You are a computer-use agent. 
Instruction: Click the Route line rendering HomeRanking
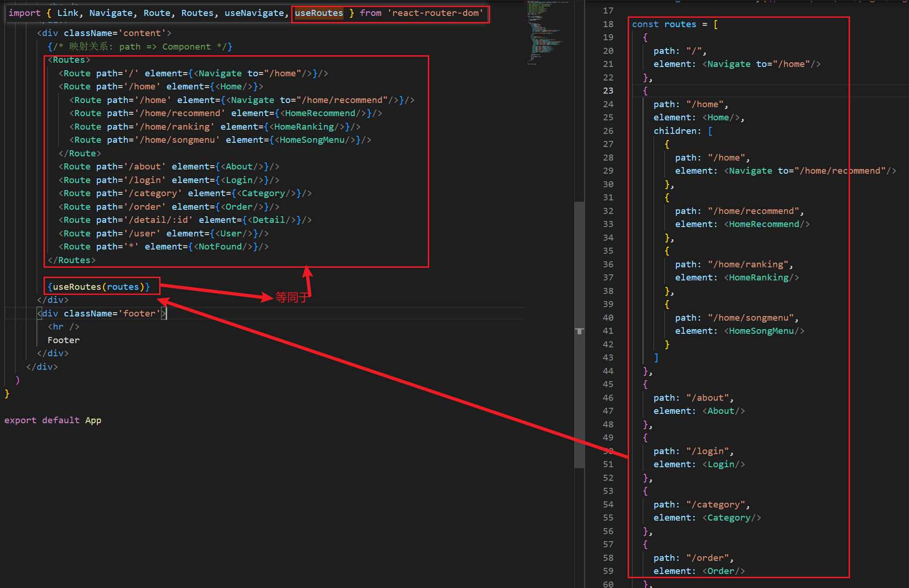[215, 127]
